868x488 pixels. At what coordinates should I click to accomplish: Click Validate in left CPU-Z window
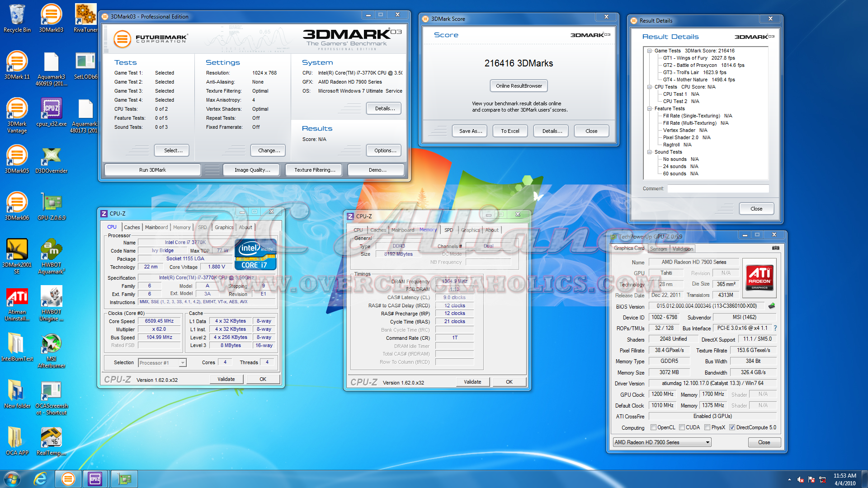pos(226,379)
